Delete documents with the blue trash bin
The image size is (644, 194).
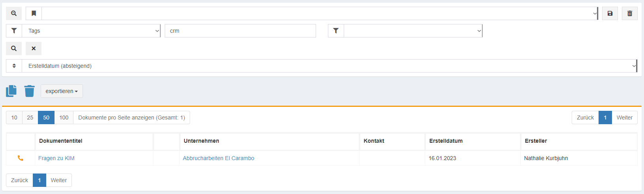[x=29, y=91]
